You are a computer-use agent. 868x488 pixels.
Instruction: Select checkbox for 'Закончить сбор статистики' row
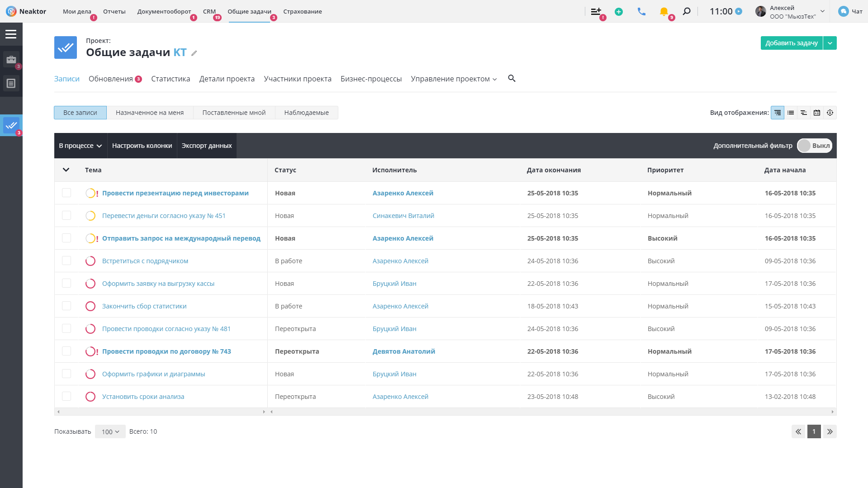point(66,306)
